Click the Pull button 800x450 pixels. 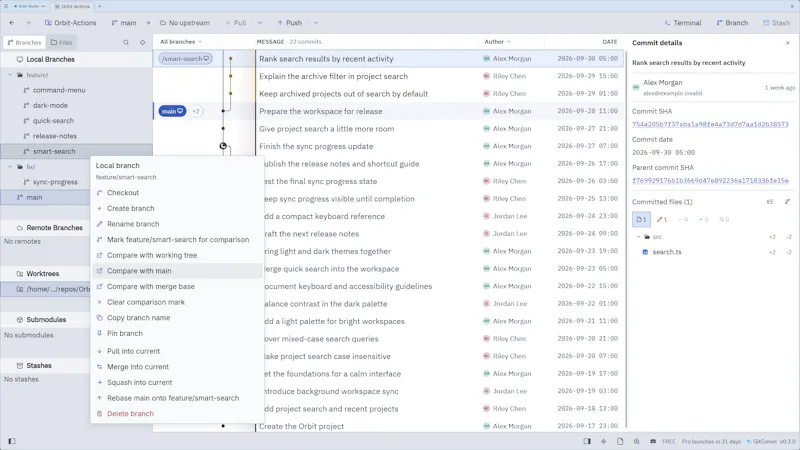coord(236,23)
